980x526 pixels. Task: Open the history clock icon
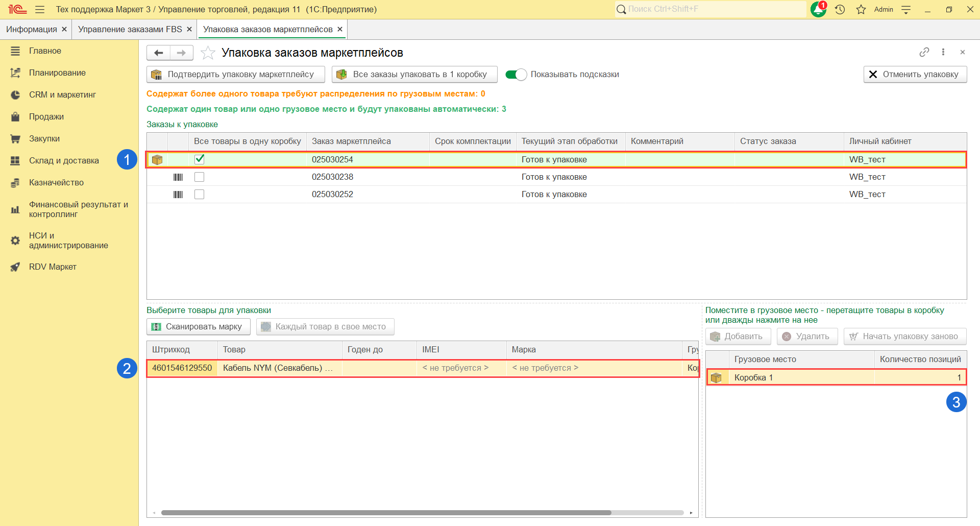pos(840,10)
